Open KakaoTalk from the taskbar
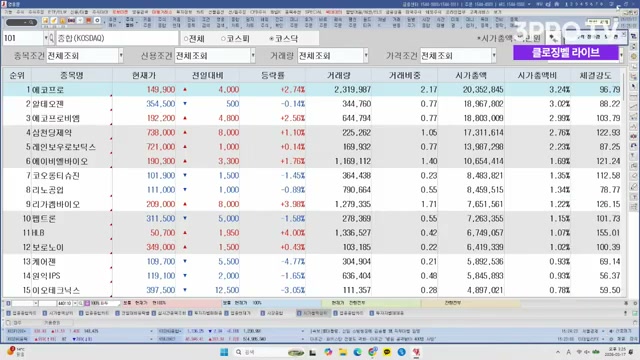Image resolution: width=640 pixels, height=360 pixels. pyautogui.click(x=387, y=352)
